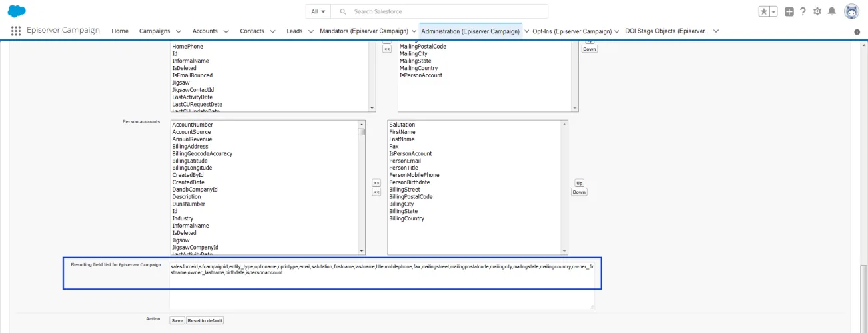Open the 'All' search scope dropdown
868x333 pixels.
(318, 11)
